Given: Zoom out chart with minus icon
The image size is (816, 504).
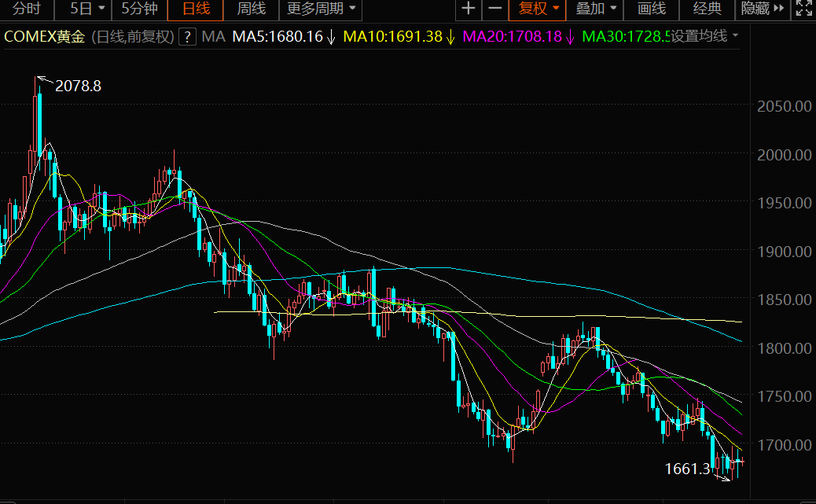Looking at the screenshot, I should [495, 9].
